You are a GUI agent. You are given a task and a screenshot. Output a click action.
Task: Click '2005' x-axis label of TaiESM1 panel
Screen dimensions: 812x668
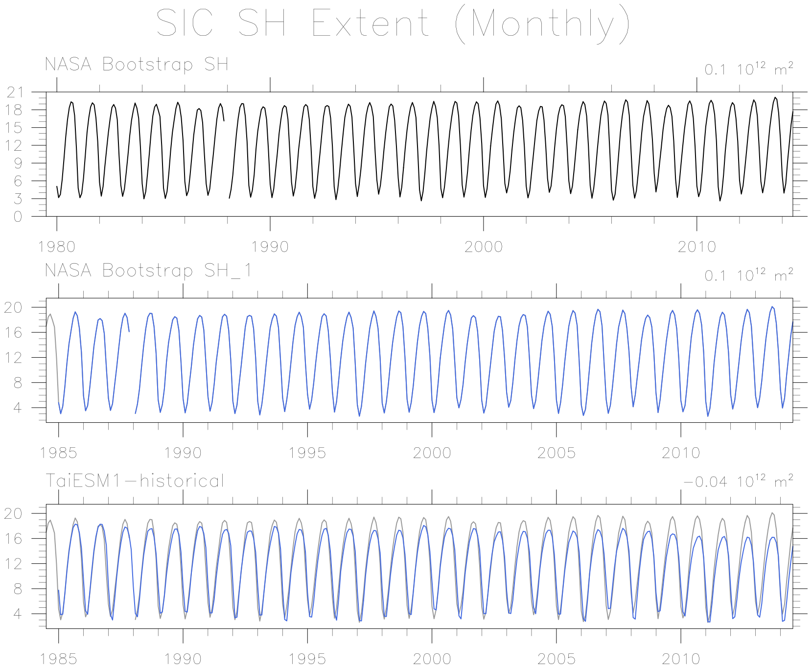point(557,659)
